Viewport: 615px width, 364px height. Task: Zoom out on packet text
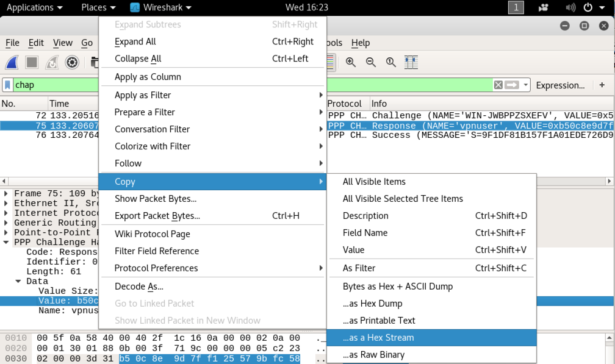pos(371,62)
